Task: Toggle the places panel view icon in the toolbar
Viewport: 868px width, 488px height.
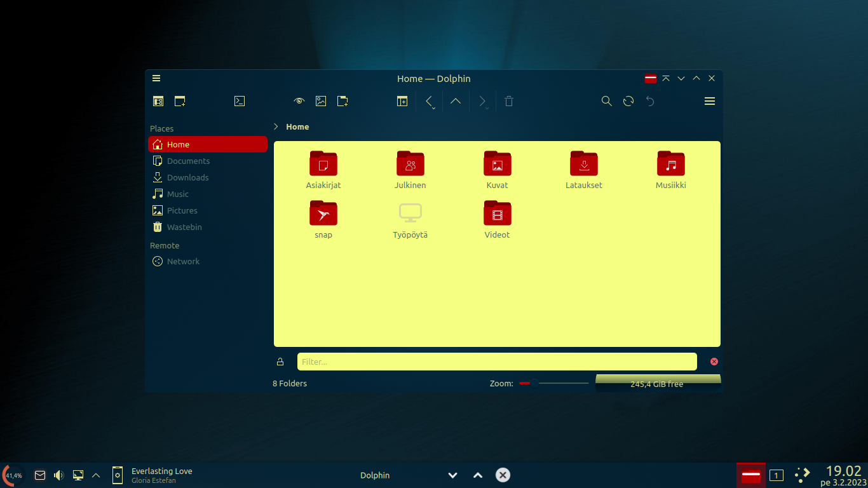Action: (158, 101)
